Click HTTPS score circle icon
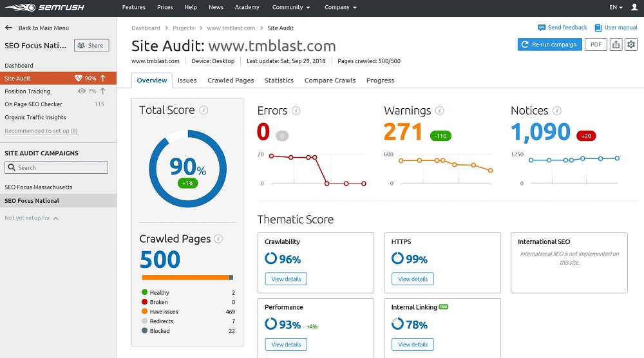Viewport: 644px width, 358px height. (397, 258)
